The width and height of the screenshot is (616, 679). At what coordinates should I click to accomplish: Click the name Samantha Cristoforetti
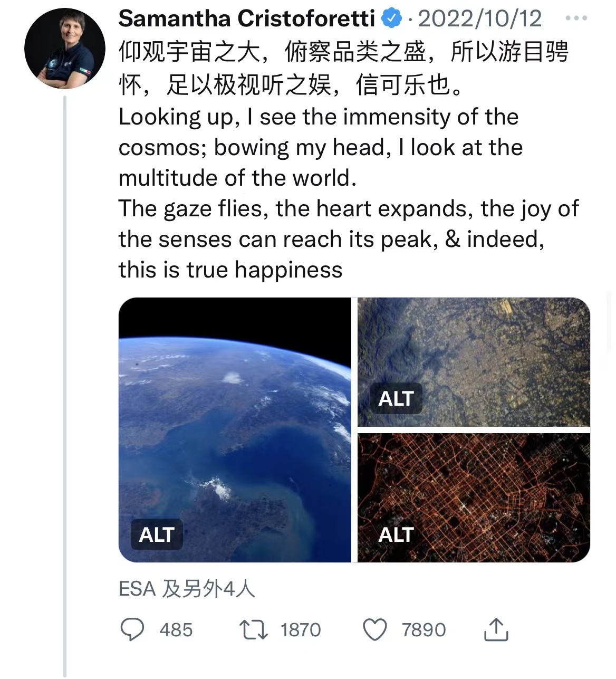[x=246, y=19]
